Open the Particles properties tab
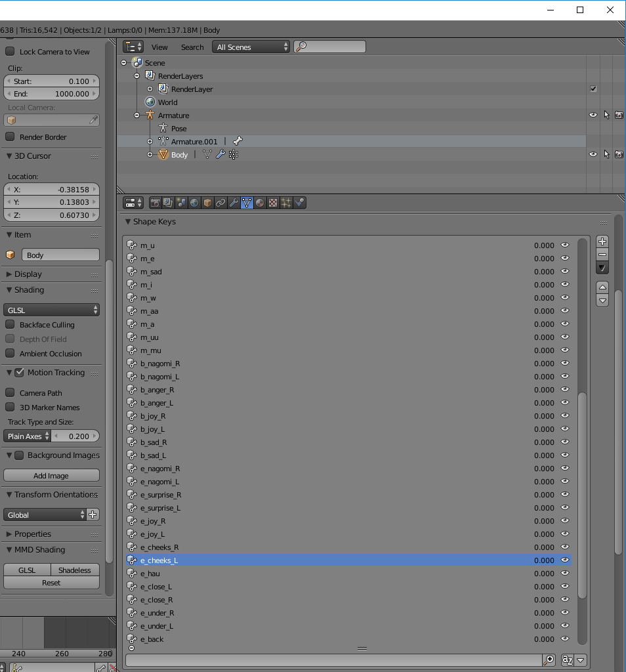The height and width of the screenshot is (672, 626). click(x=286, y=203)
